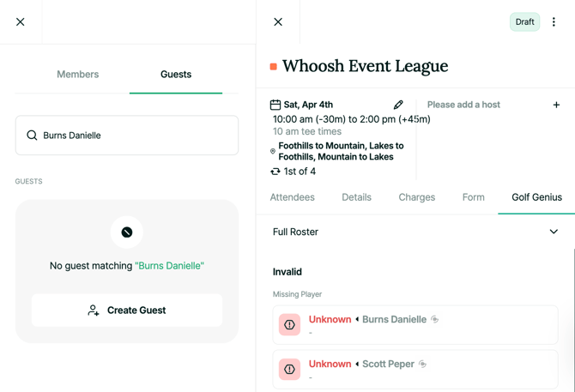Click the orange event color square

[x=274, y=66]
